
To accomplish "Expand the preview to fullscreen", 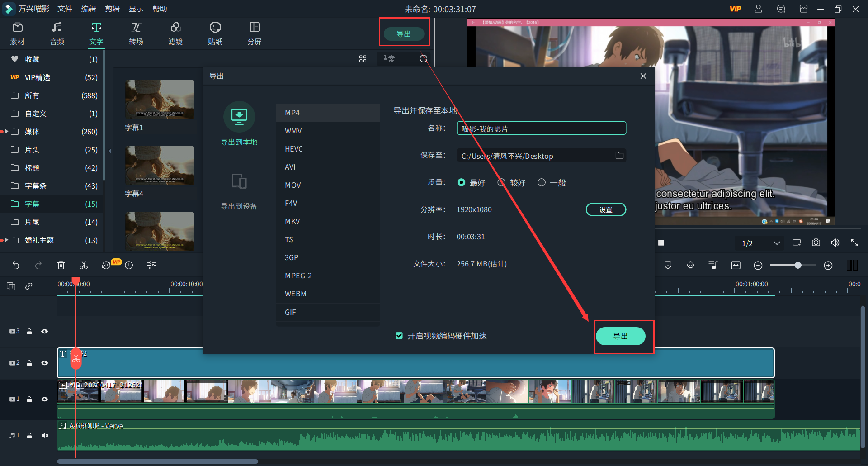I will [854, 243].
